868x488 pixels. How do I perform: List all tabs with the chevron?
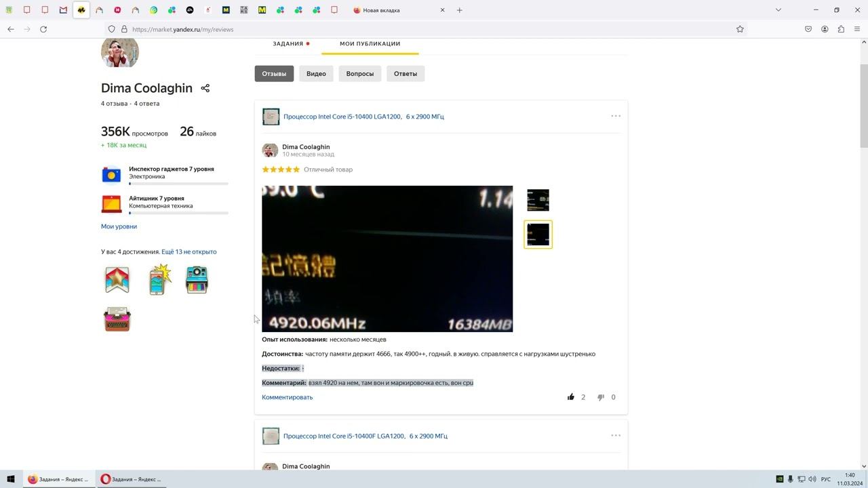(x=778, y=10)
